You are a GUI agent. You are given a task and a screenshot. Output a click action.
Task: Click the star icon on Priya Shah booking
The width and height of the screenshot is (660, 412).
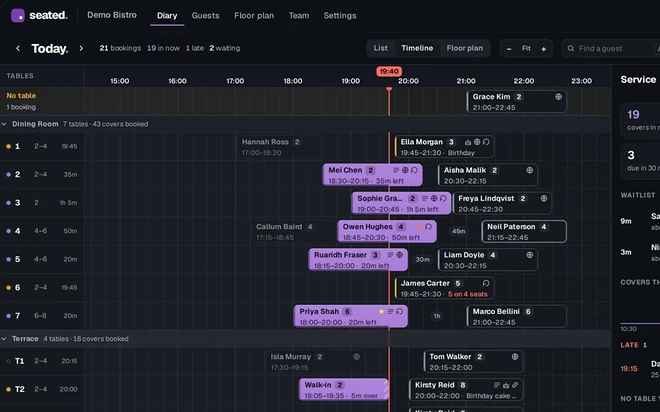tap(381, 311)
